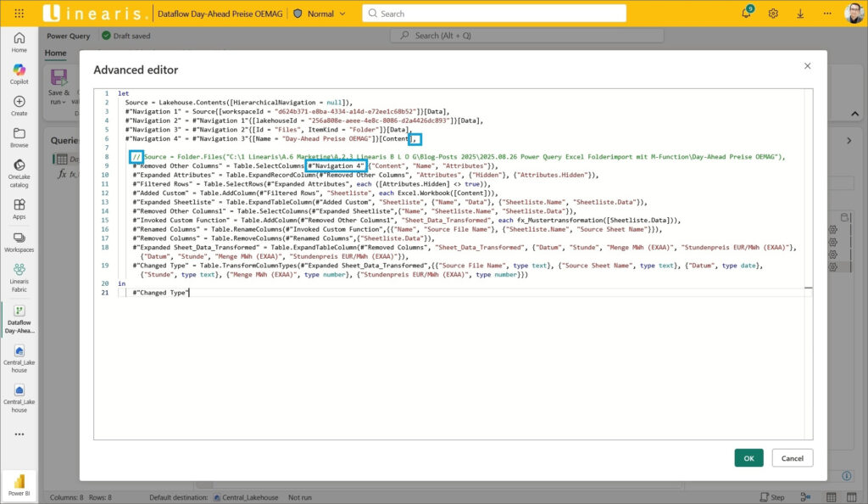Select the Home ribbon tab
The height and width of the screenshot is (504, 868).
(x=55, y=53)
